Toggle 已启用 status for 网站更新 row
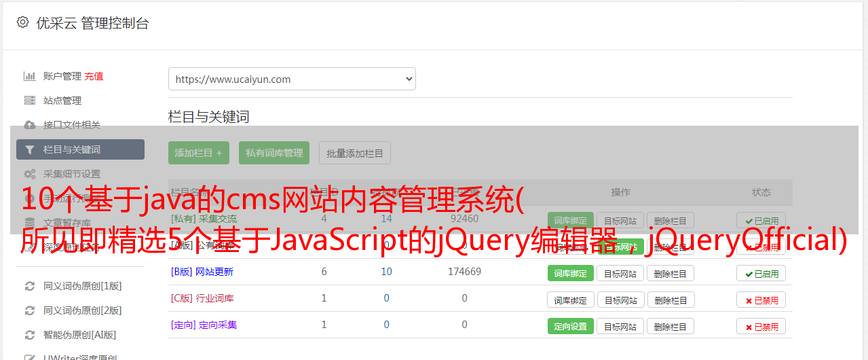868x360 pixels. pyautogui.click(x=761, y=273)
